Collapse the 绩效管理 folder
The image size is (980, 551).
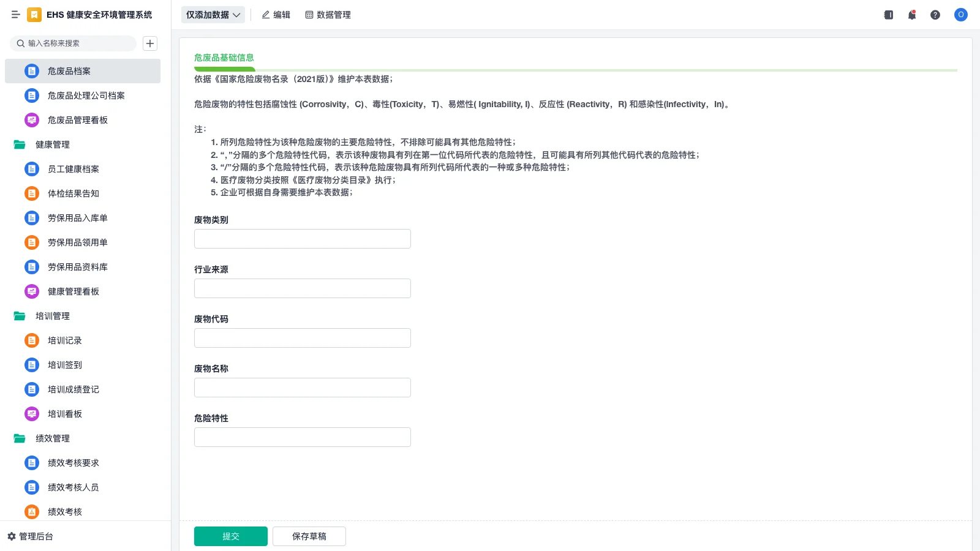click(x=53, y=438)
